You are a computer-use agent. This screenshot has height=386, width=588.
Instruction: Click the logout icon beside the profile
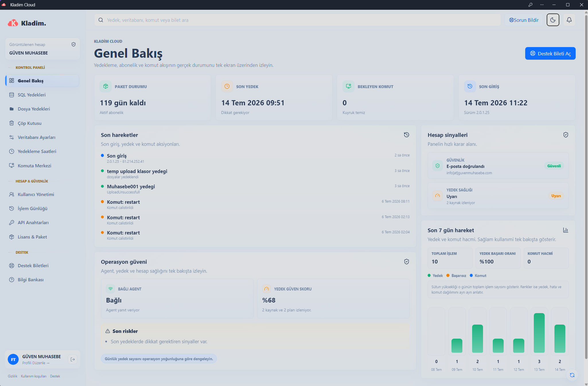coord(73,359)
